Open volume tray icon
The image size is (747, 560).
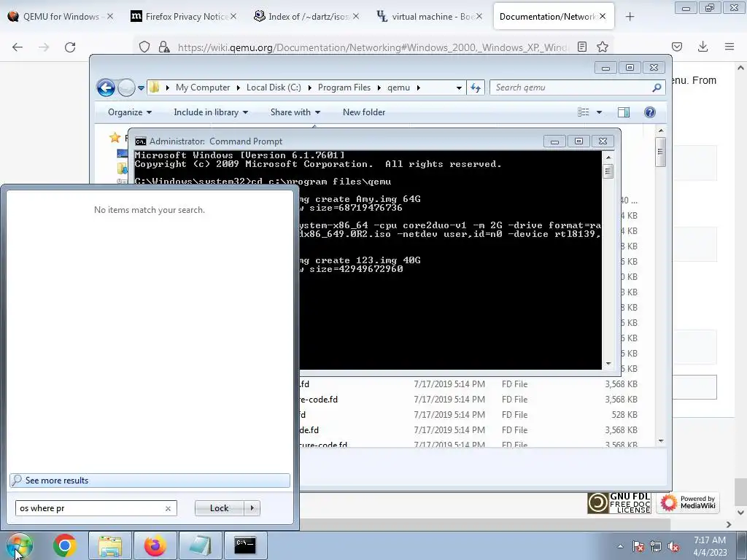click(x=673, y=546)
